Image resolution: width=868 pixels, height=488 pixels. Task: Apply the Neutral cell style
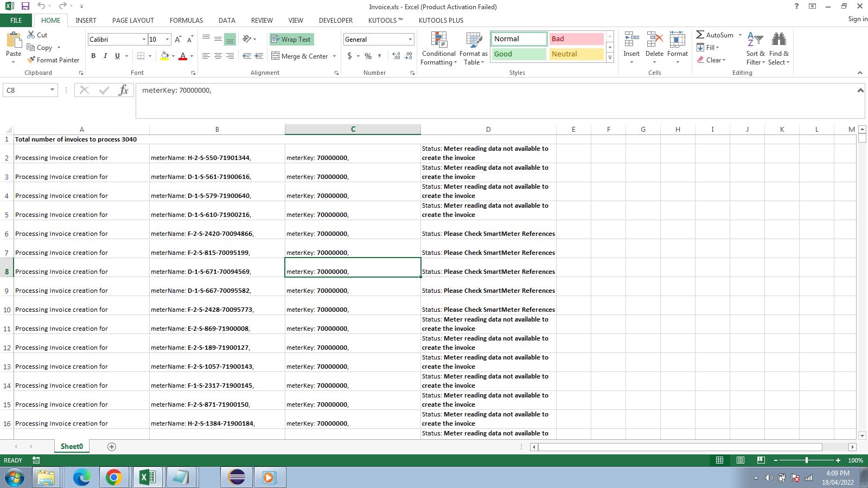pyautogui.click(x=576, y=54)
